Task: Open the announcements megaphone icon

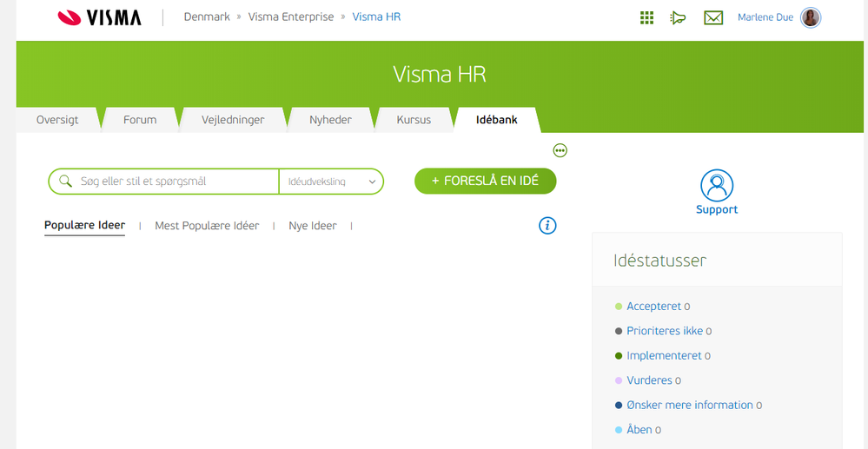Action: click(x=678, y=17)
